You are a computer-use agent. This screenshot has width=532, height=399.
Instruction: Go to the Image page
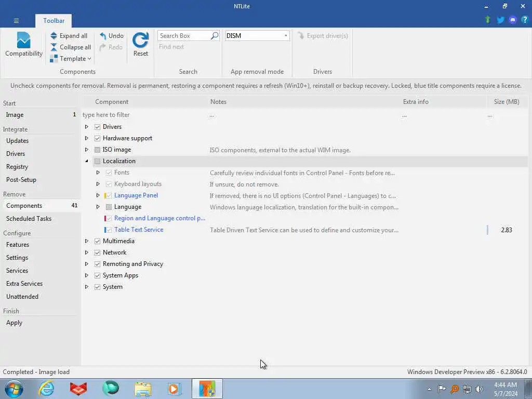tap(40, 115)
